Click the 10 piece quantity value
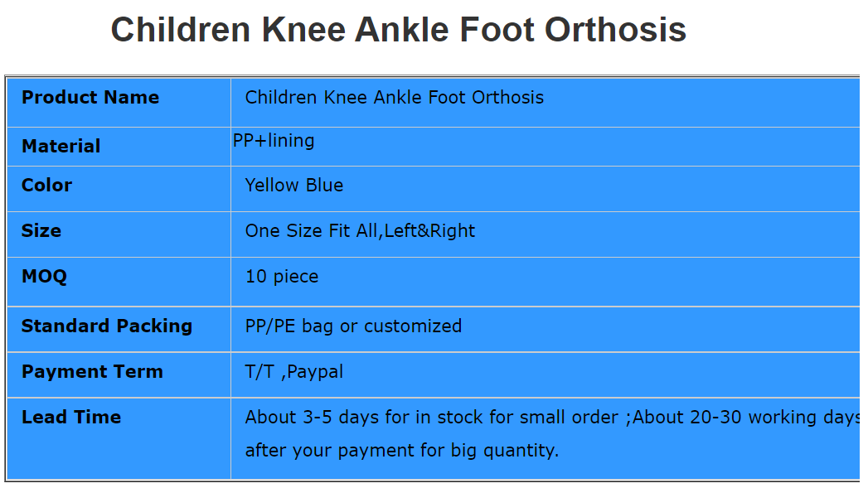Viewport: 868px width, 488px height. [282, 277]
